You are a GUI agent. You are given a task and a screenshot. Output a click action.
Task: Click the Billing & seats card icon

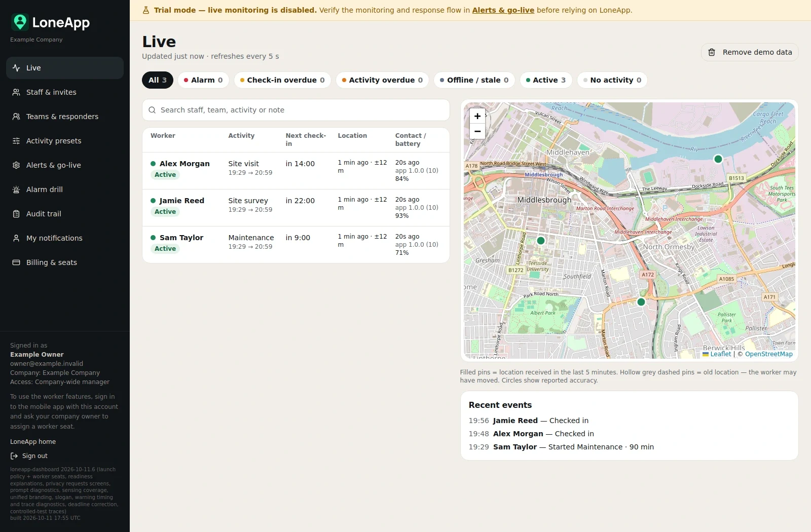coord(16,262)
